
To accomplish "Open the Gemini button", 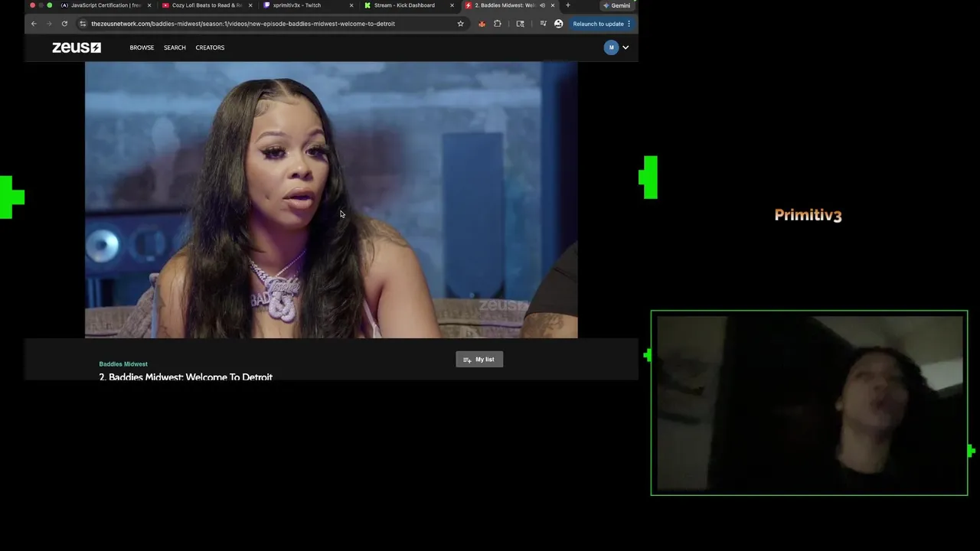I will pos(616,5).
